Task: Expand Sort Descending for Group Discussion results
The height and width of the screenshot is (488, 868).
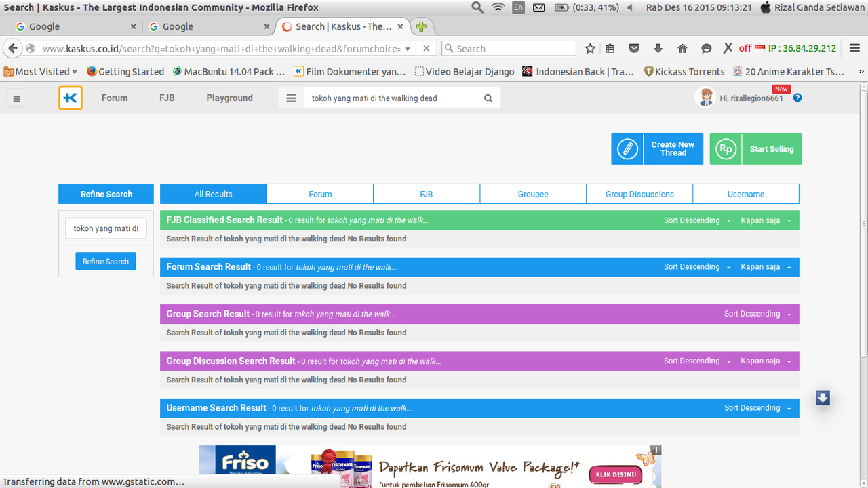Action: [x=697, y=361]
